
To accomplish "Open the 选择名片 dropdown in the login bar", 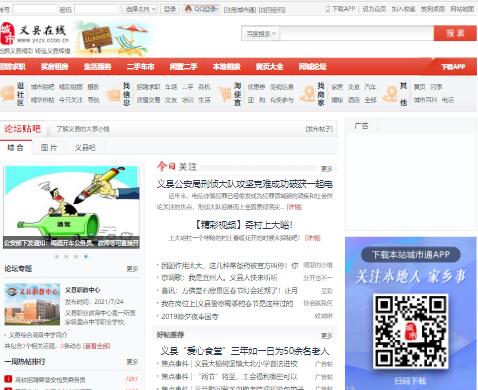I will point(140,9).
